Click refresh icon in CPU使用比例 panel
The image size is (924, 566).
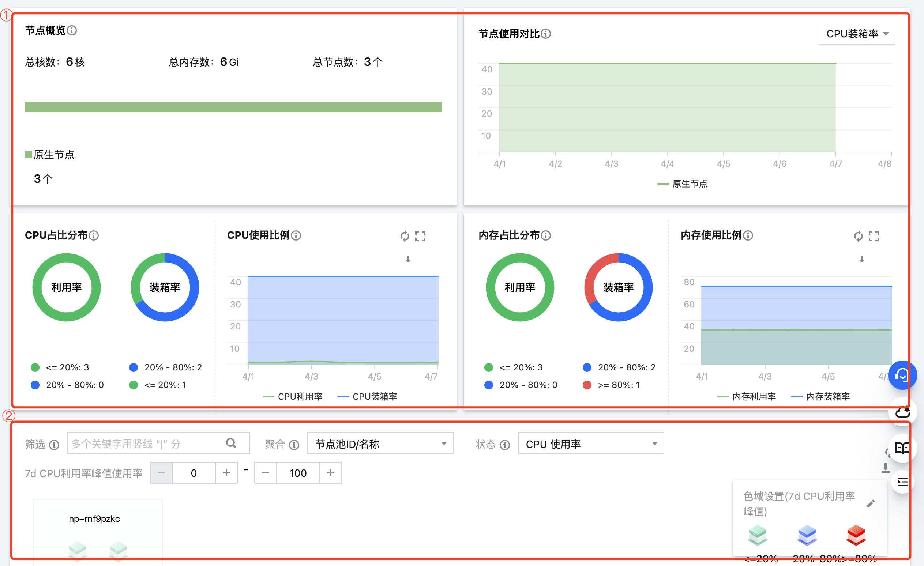[405, 236]
